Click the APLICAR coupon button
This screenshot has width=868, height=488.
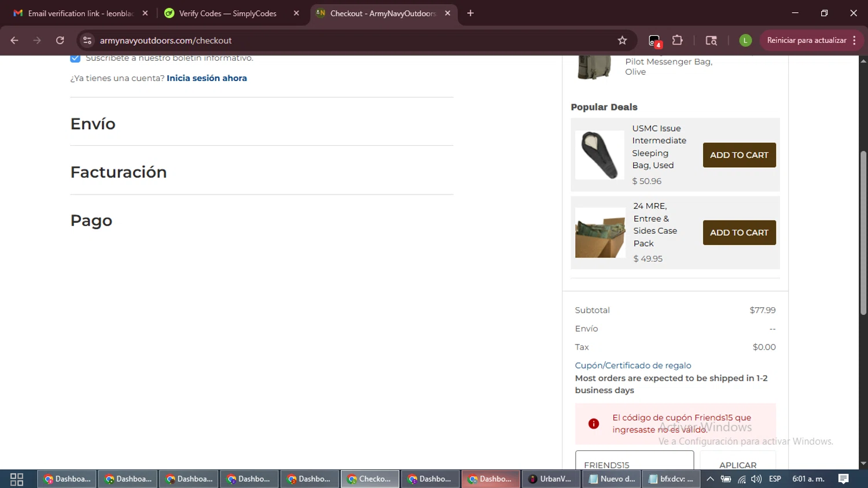[x=738, y=461]
